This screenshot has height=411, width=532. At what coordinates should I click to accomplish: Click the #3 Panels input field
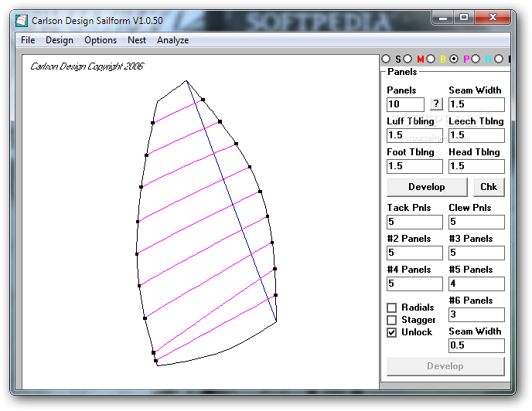476,253
